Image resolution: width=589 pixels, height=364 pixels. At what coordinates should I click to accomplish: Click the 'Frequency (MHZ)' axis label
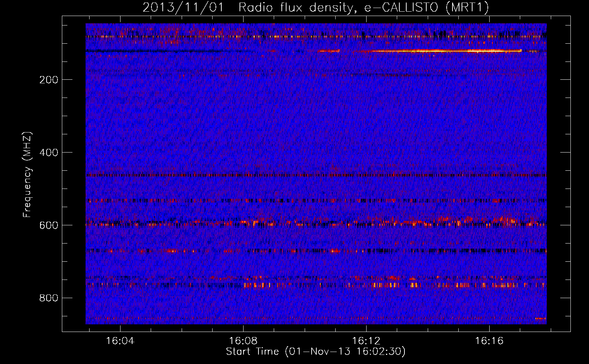tap(27, 175)
